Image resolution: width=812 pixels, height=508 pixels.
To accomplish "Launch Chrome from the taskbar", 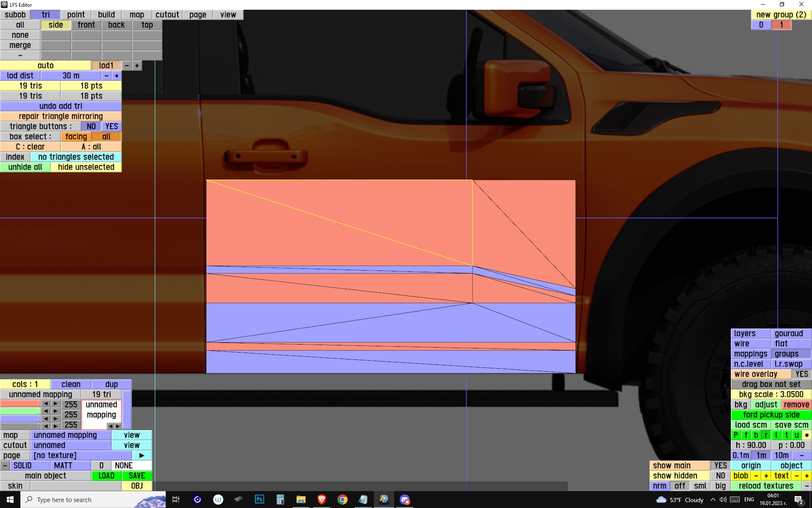I will click(x=342, y=500).
